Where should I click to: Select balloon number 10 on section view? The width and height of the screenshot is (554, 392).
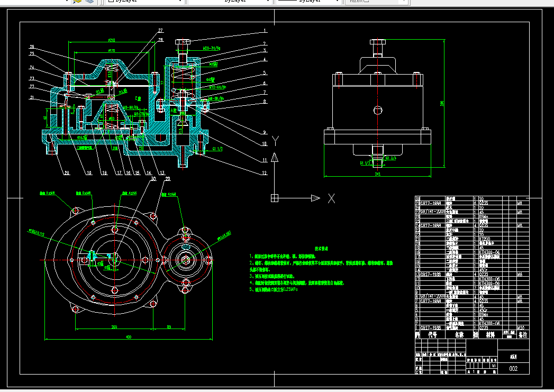tap(265, 144)
